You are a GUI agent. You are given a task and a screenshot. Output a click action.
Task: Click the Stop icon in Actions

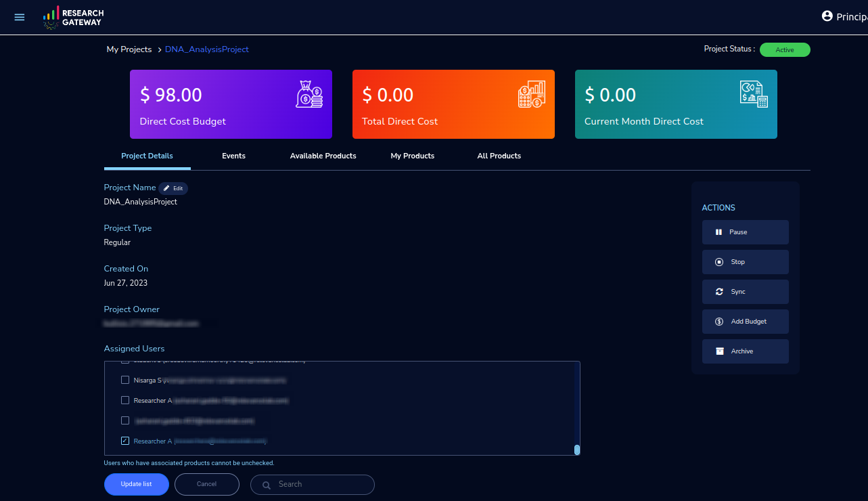coord(719,262)
